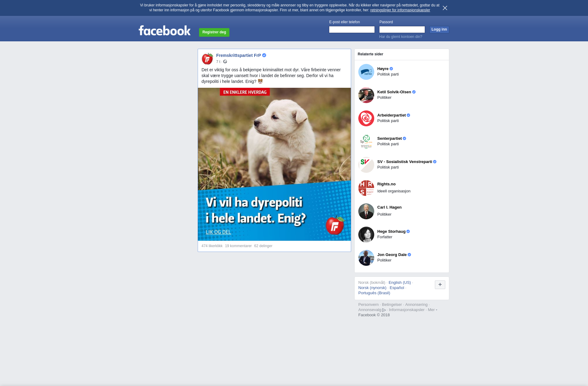Viewport: 588px width, 386px height.
Task: Click the 62 delinger count
Action: point(263,246)
